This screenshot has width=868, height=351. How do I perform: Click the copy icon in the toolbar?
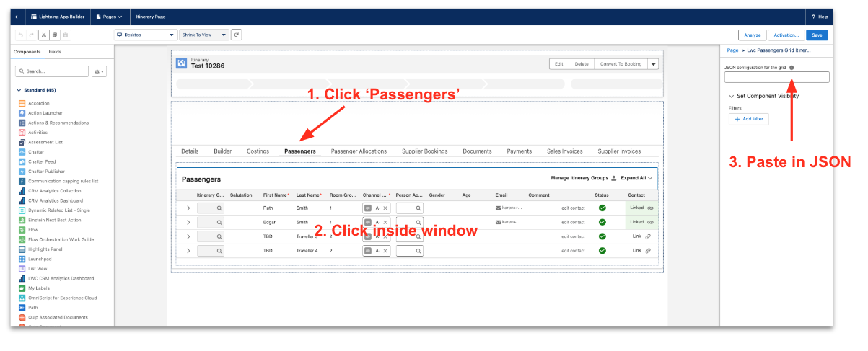pyautogui.click(x=54, y=35)
